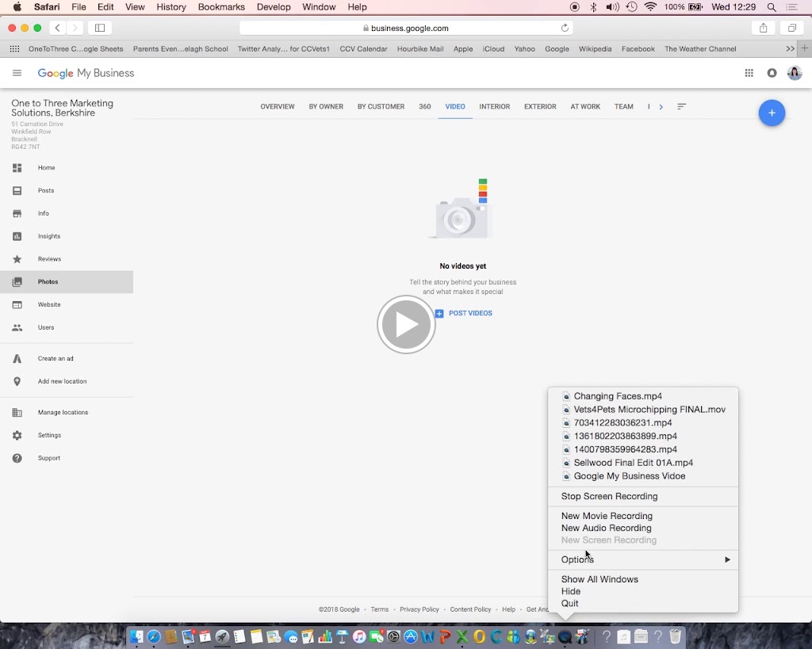Click the blue add photo plus button
The height and width of the screenshot is (649, 812).
[x=772, y=113]
